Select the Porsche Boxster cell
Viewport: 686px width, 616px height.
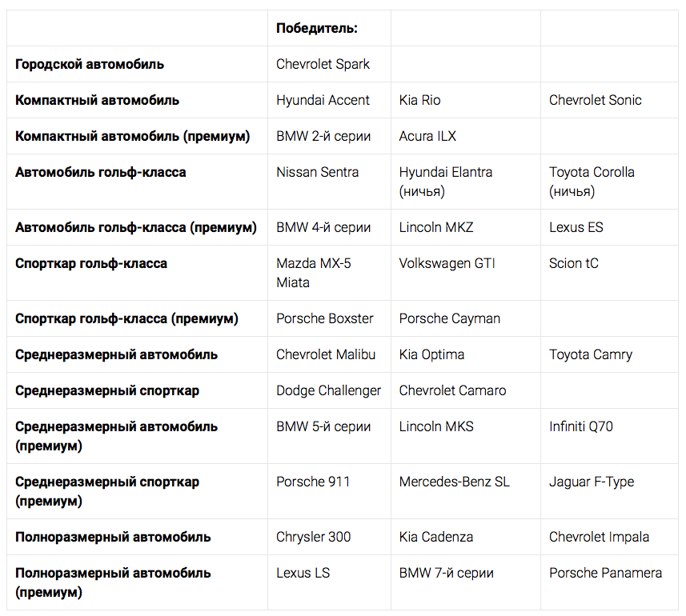point(324,318)
